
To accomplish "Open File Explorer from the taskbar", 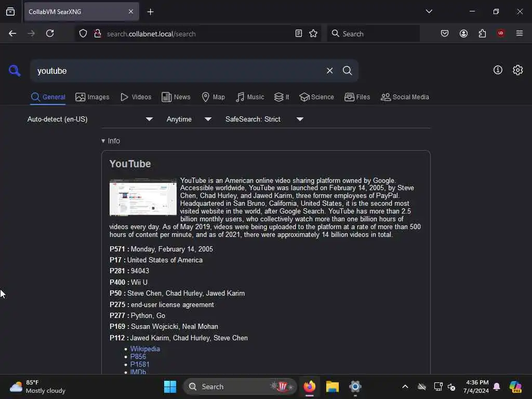I will 332,387.
